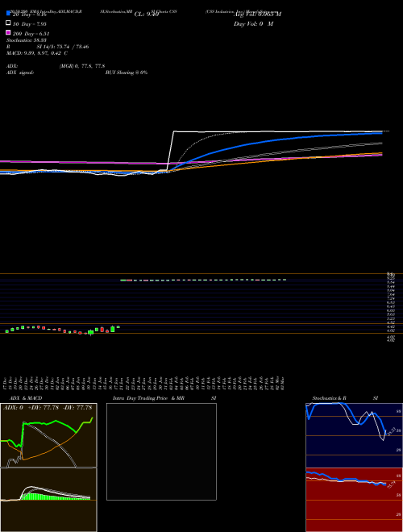Open the red RSI chart panel
The width and height of the screenshot is (403, 532).
click(x=354, y=500)
